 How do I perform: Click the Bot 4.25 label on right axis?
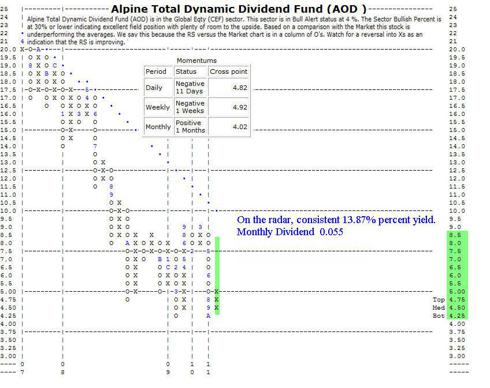point(450,316)
